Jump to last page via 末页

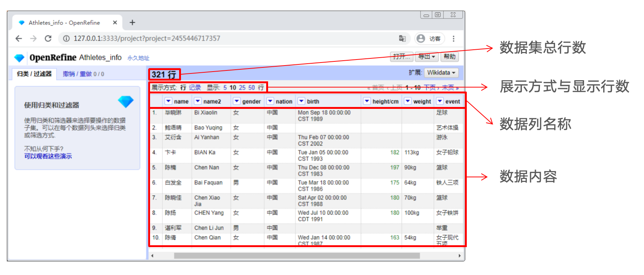pyautogui.click(x=450, y=87)
